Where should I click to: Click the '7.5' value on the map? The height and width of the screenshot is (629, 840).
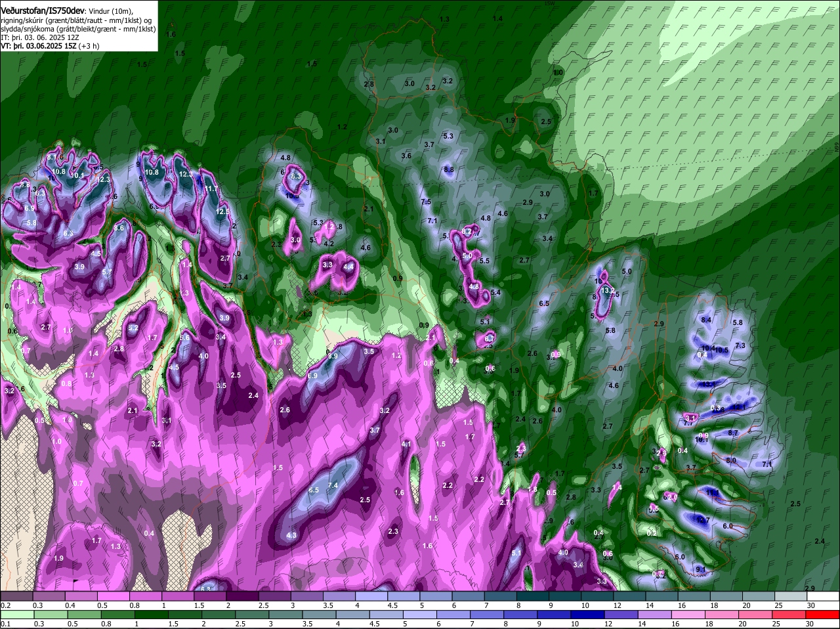(x=426, y=202)
